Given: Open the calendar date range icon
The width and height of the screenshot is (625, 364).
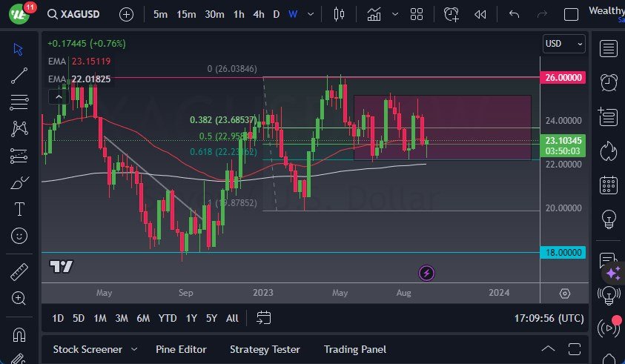Looking at the screenshot, I should 264,318.
